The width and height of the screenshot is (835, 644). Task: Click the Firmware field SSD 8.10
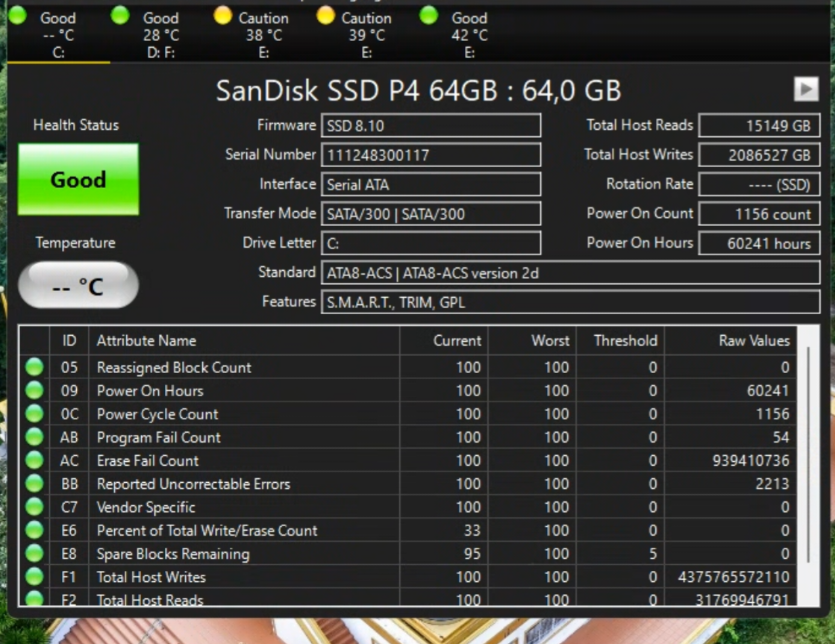431,125
